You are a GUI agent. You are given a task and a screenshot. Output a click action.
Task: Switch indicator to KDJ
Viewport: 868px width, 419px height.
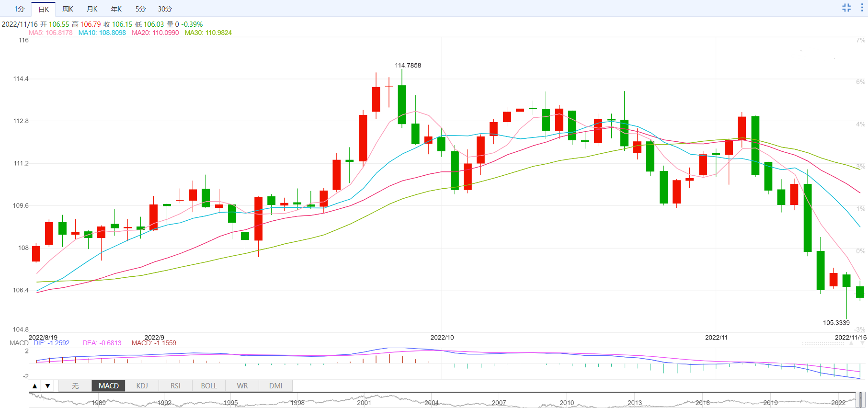(142, 386)
